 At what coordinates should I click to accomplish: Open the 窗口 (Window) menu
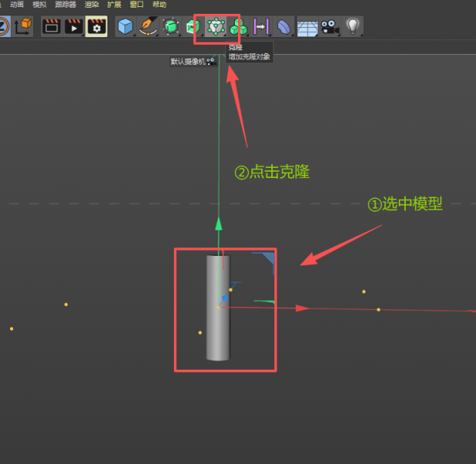[x=137, y=5]
